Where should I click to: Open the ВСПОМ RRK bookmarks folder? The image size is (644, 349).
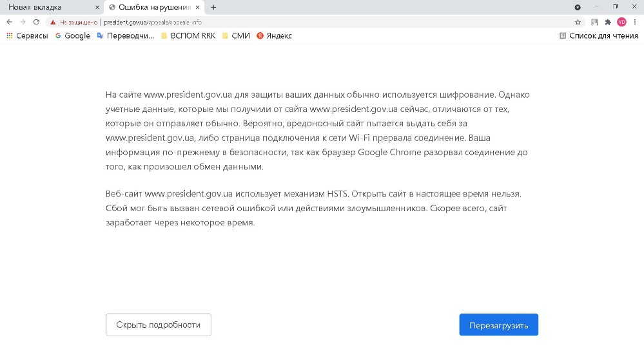188,35
